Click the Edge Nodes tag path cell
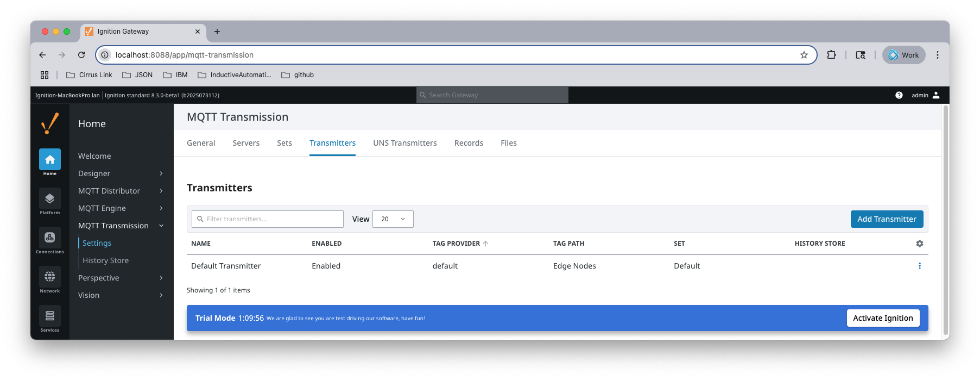Viewport: 980px width, 380px height. 574,266
